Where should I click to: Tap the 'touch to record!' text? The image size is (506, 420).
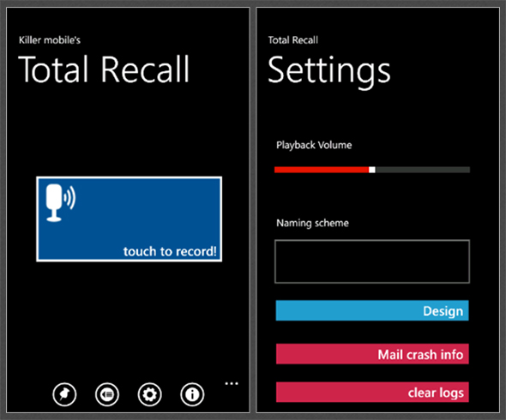coord(170,251)
